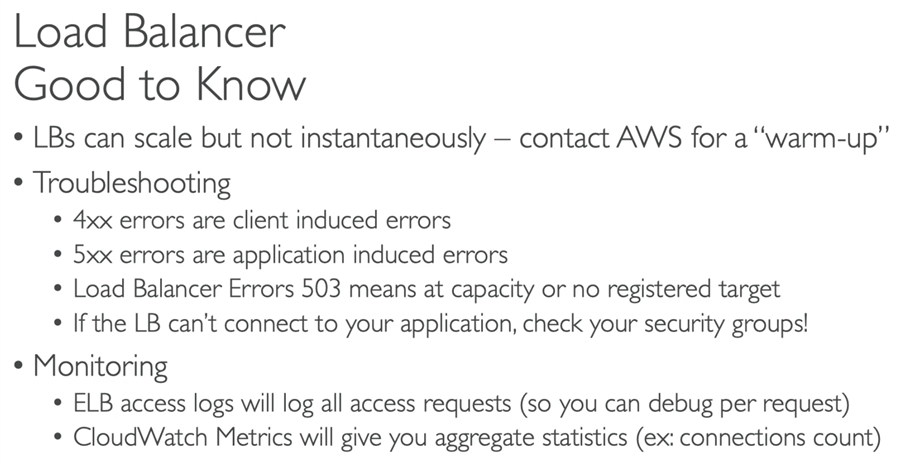Click the bullet dot before Monitoring
The image size is (917, 466).
click(x=20, y=366)
